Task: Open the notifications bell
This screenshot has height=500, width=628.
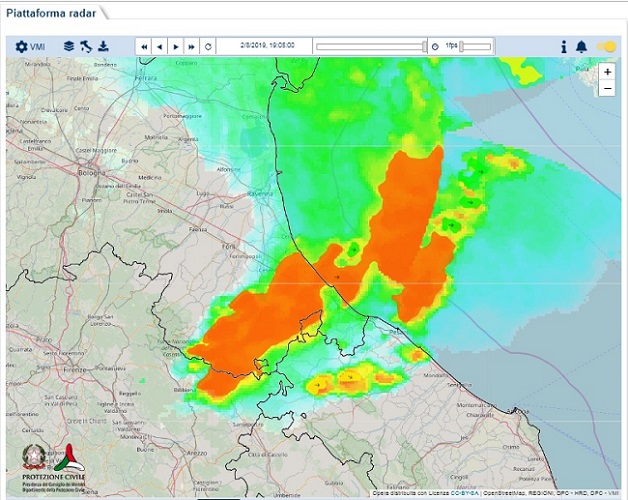Action: click(x=581, y=47)
